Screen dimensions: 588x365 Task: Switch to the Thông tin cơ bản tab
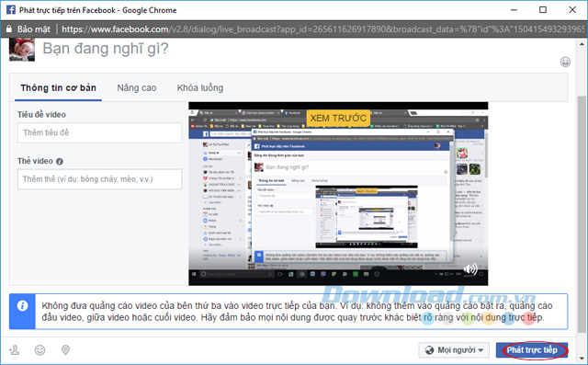coord(58,87)
